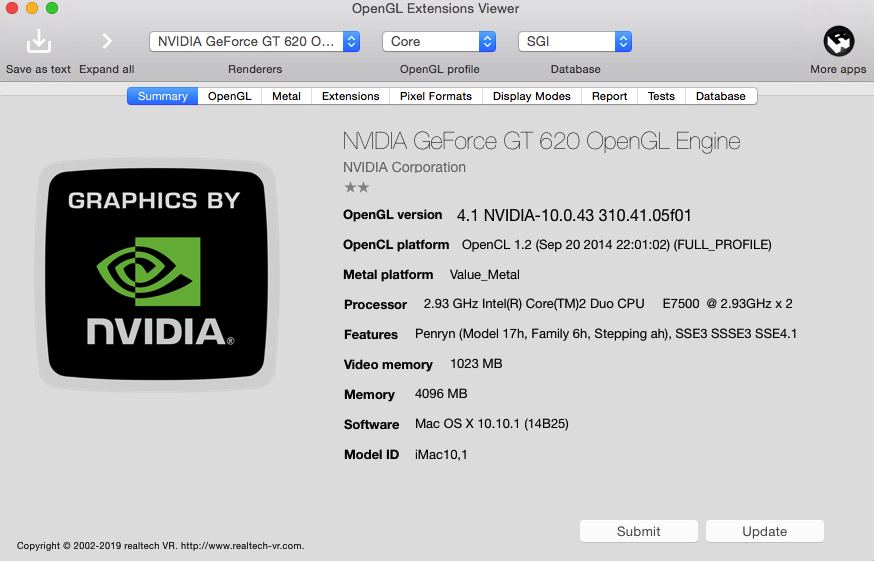
Task: Click the OpenCL platform value 'OpenCL 1.2'
Action: tap(616, 245)
